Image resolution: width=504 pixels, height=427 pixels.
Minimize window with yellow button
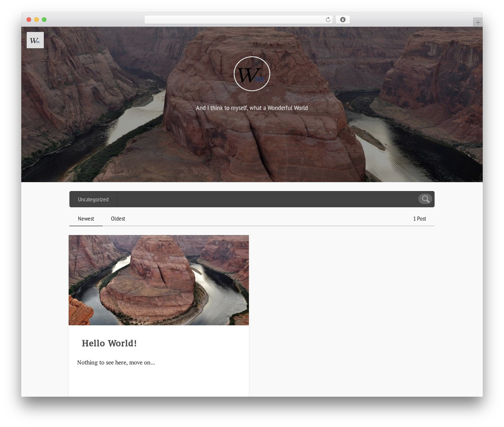37,20
